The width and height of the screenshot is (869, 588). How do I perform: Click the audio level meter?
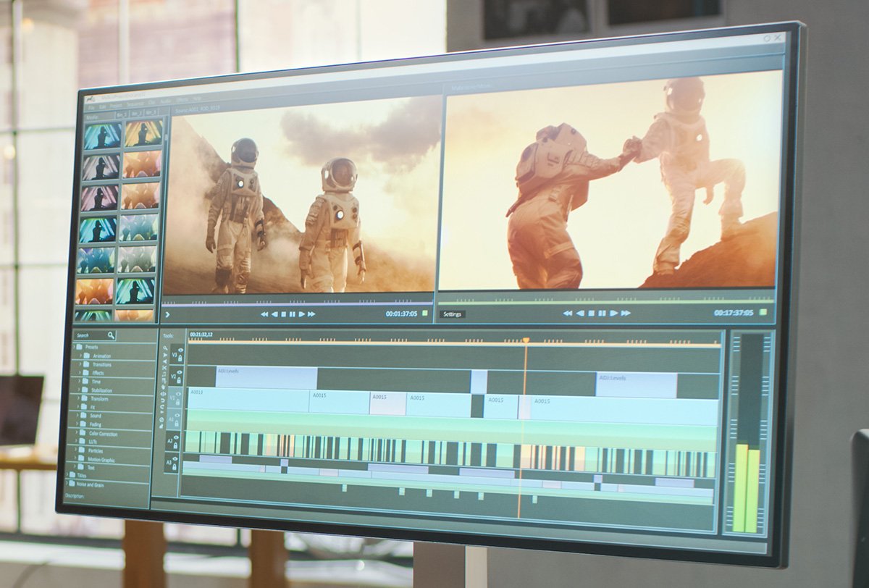[747, 433]
